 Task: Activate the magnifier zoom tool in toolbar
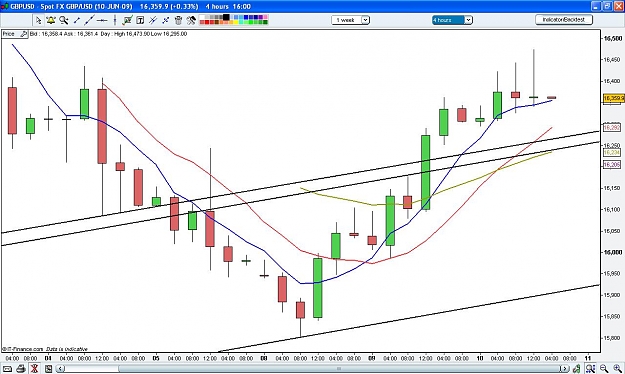(x=64, y=20)
